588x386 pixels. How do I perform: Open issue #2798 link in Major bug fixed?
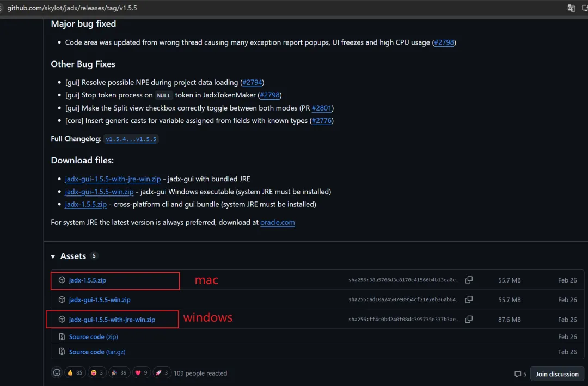tap(444, 42)
